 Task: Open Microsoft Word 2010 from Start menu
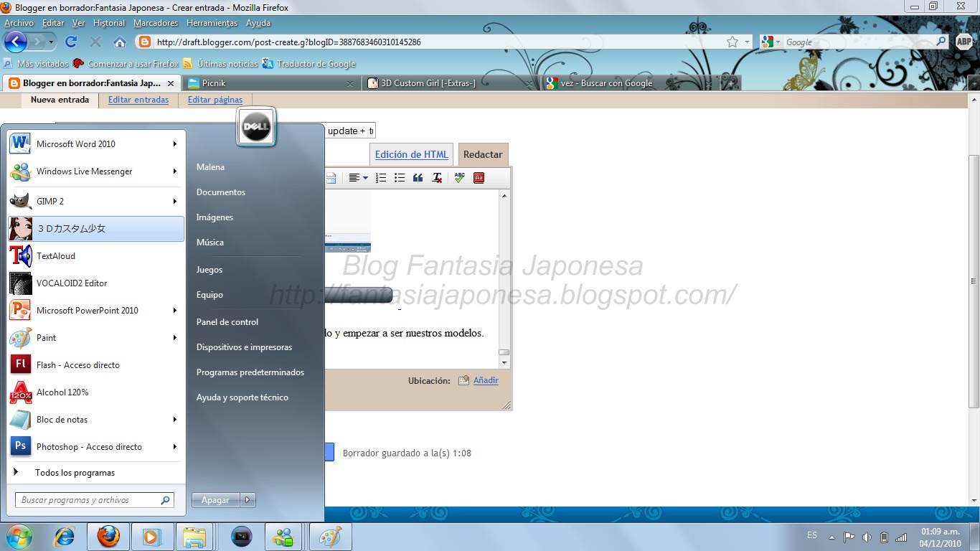pyautogui.click(x=96, y=144)
